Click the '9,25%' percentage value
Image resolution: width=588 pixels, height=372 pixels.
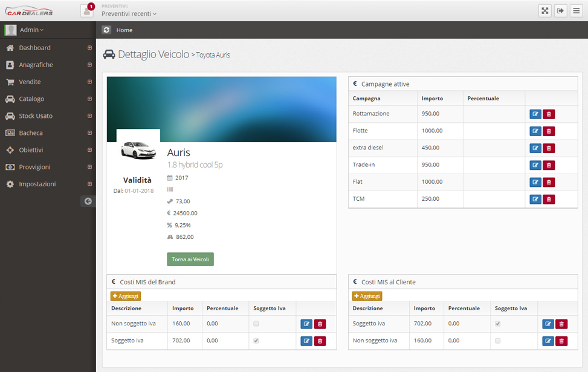[183, 225]
